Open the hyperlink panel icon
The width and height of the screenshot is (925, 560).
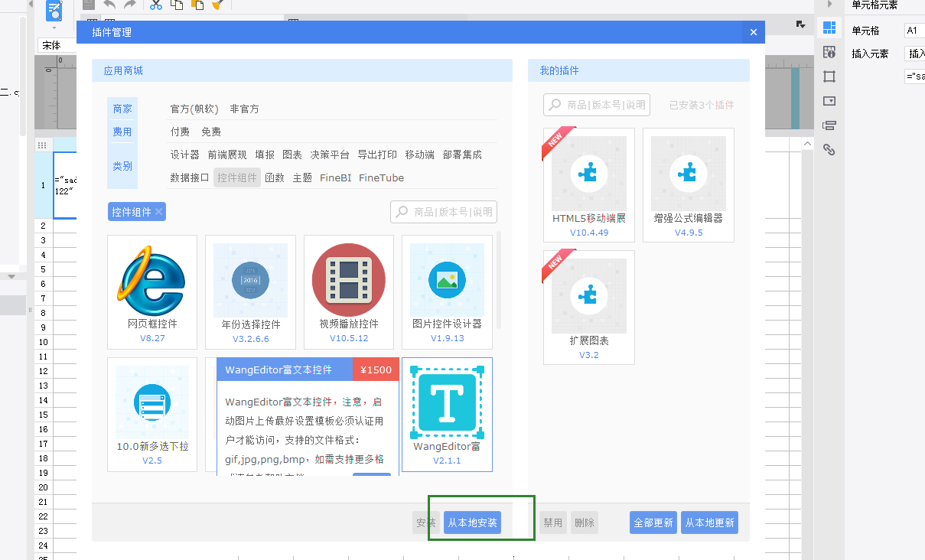click(829, 150)
